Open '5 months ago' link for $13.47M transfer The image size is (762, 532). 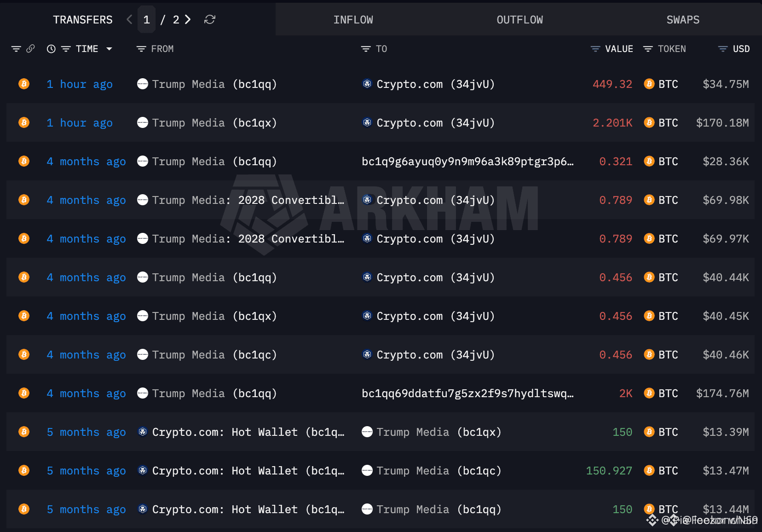click(x=86, y=471)
